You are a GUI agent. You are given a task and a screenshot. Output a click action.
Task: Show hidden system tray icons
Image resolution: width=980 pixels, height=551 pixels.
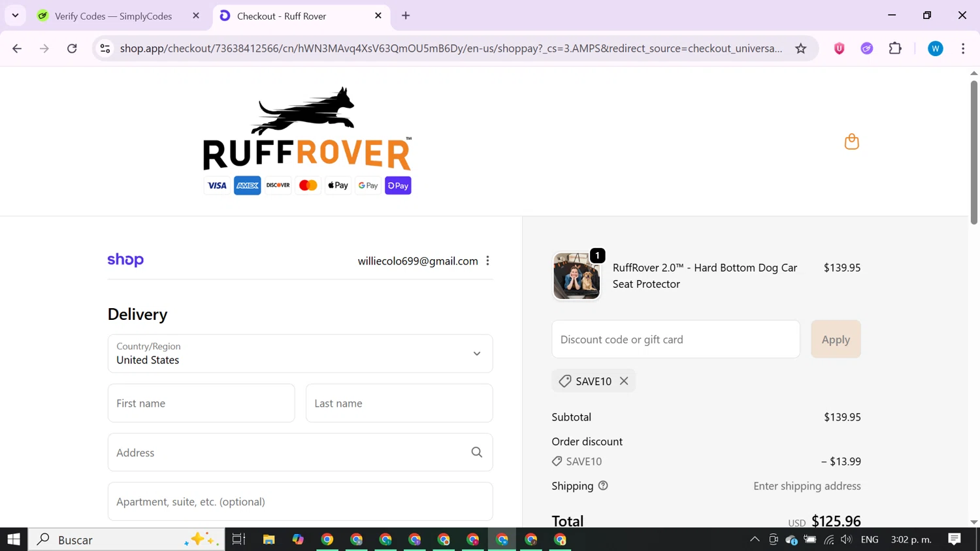coord(755,539)
